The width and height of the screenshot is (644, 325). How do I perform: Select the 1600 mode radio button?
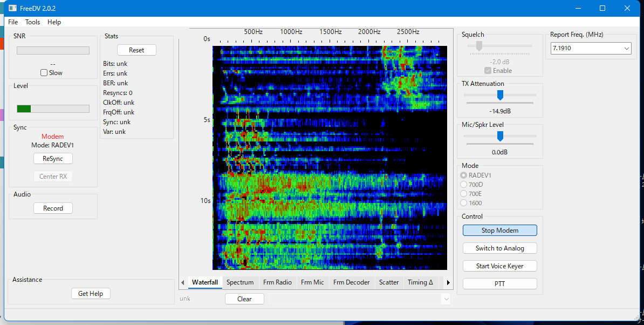coord(463,203)
